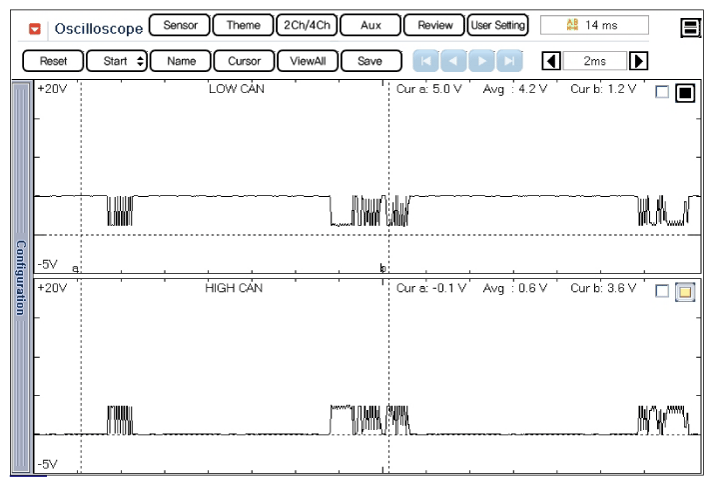Toggle the LOW CAN channel checkbox
Image resolution: width=713 pixels, height=486 pixels.
pos(661,93)
